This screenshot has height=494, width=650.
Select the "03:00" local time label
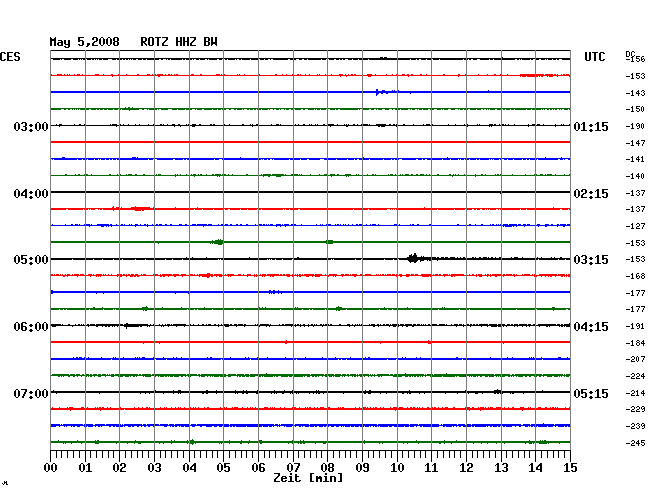pos(31,126)
